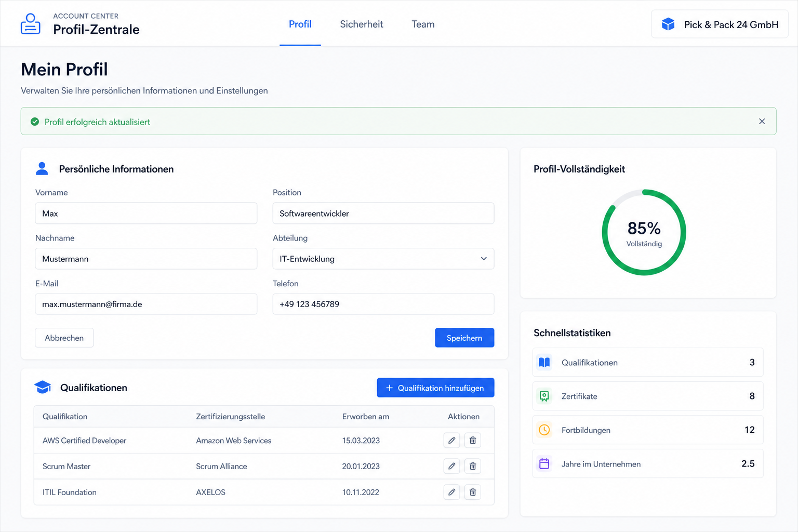Focus the Nachname input field
798x532 pixels.
click(146, 259)
